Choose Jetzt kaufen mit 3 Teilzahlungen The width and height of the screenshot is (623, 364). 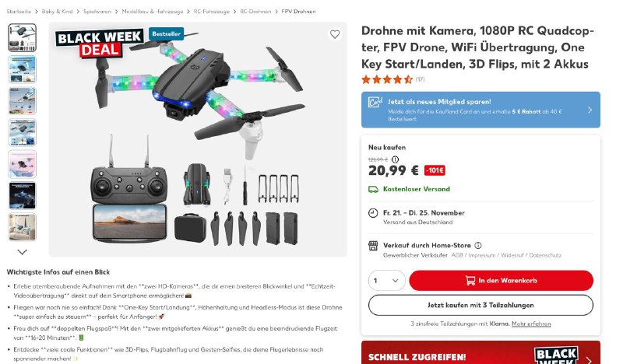click(480, 305)
